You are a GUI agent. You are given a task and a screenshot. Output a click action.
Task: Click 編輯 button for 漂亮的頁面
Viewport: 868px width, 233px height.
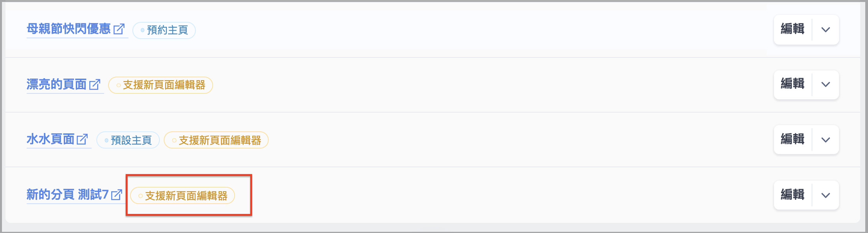pos(793,84)
